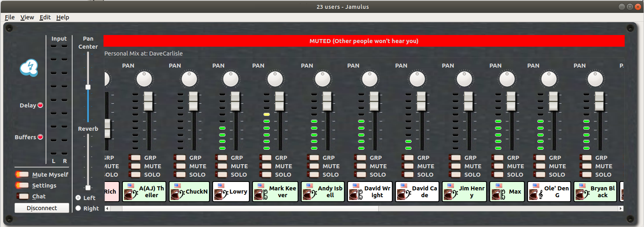Click the Jamulus cloud logo icon
Screen dimensions: 644x227
[29, 68]
